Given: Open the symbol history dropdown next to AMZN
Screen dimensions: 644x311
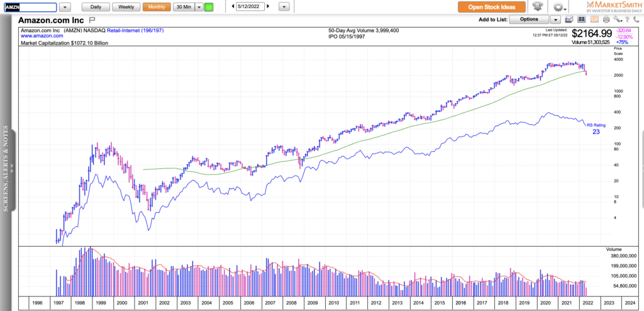Looking at the screenshot, I should tap(65, 7).
